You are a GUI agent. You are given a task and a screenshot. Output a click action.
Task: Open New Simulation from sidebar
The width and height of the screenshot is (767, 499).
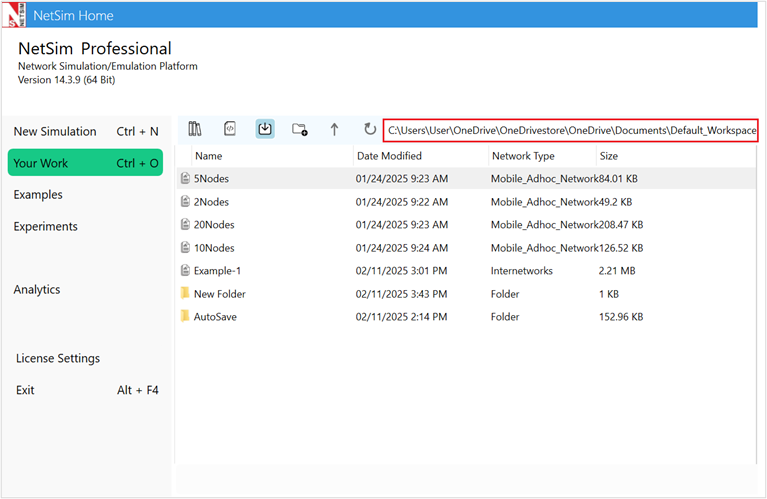86,132
